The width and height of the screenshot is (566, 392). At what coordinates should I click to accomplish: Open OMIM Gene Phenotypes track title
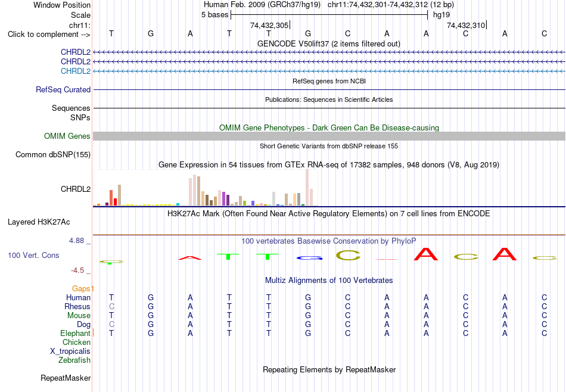click(x=329, y=127)
